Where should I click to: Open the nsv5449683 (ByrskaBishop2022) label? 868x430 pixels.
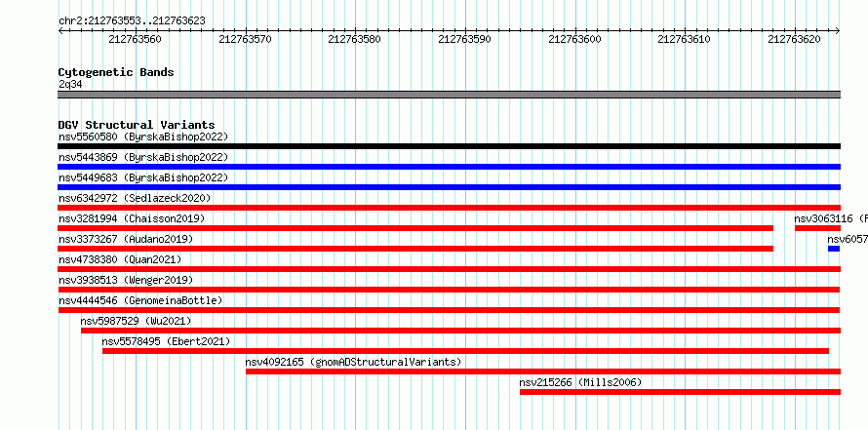pos(143,177)
